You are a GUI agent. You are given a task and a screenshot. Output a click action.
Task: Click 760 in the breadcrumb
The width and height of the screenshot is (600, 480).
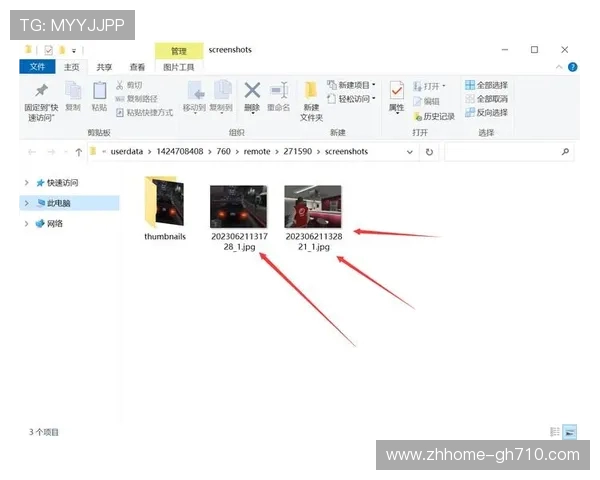point(223,152)
